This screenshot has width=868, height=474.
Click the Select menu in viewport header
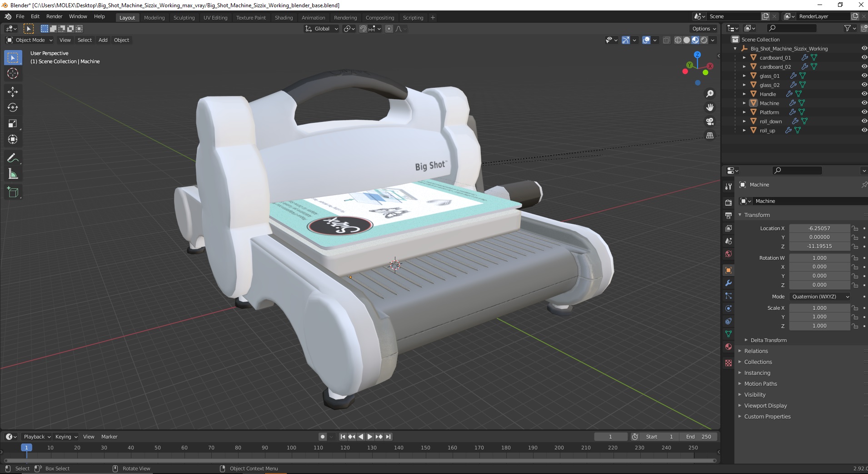85,40
